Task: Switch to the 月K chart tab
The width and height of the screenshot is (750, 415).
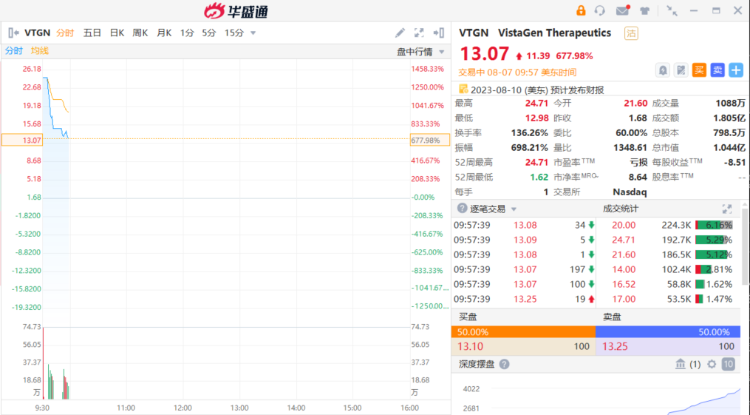Action: [164, 33]
